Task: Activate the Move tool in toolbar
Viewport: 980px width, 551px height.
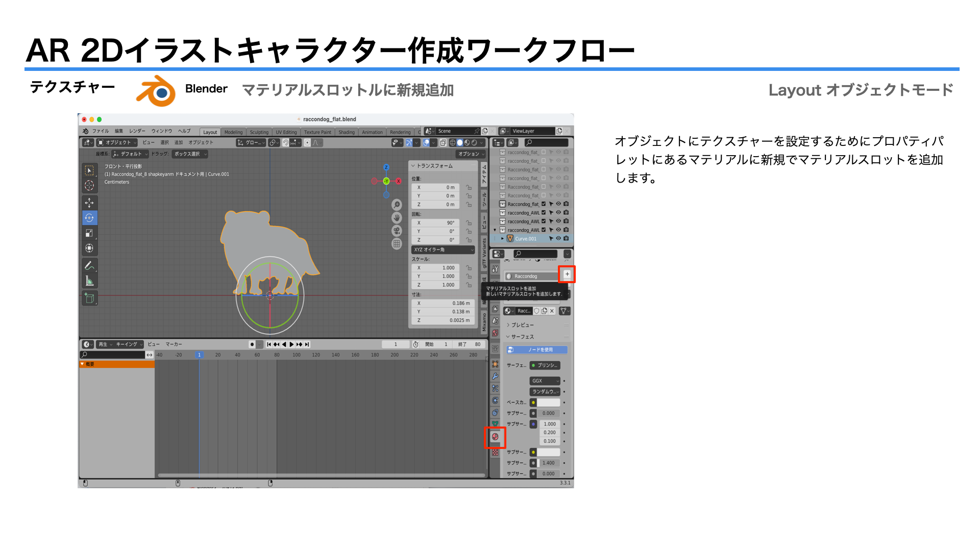Action: tap(89, 203)
